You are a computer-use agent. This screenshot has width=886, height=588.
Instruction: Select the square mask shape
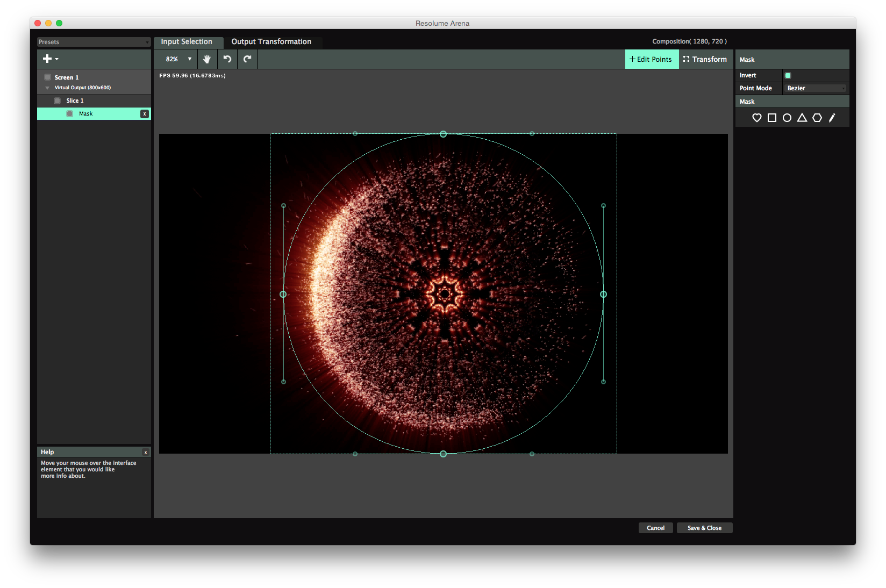(x=771, y=118)
